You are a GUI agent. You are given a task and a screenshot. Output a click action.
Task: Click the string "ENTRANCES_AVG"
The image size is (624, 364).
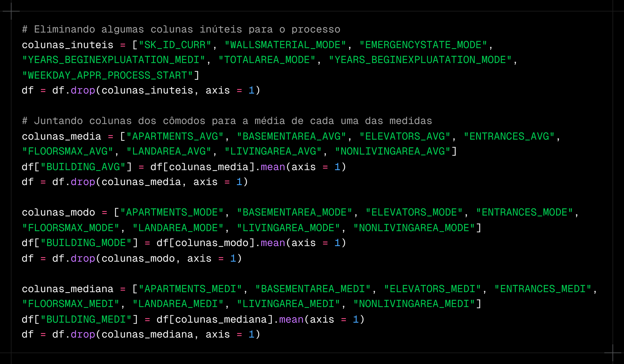coord(509,137)
